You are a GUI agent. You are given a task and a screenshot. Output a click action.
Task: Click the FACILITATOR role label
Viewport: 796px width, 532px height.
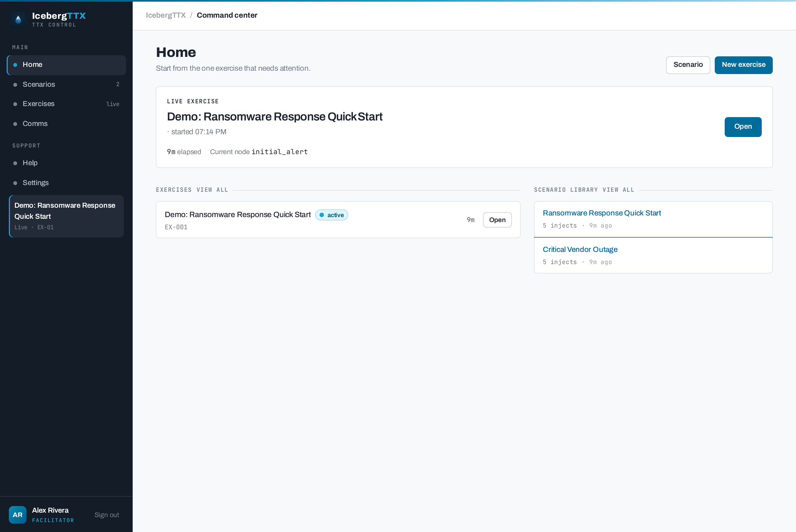(53, 520)
